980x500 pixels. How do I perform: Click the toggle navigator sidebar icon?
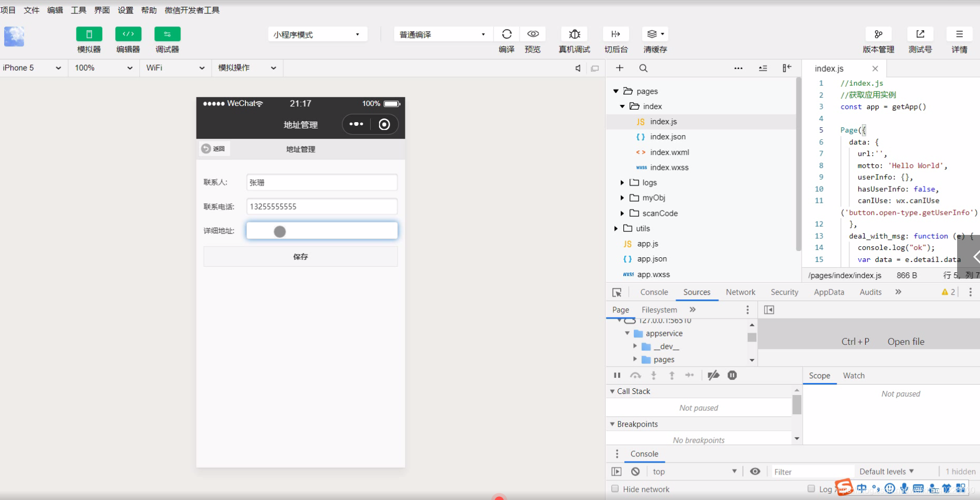(769, 310)
